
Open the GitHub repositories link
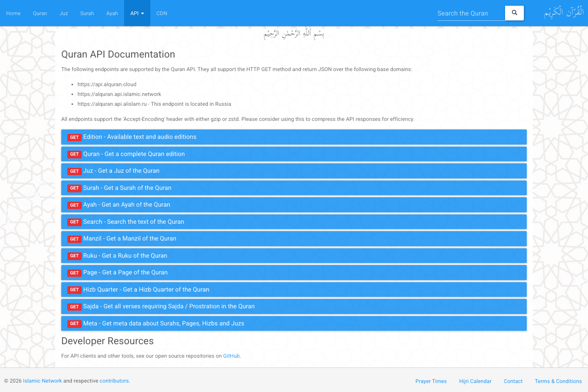coord(231,356)
